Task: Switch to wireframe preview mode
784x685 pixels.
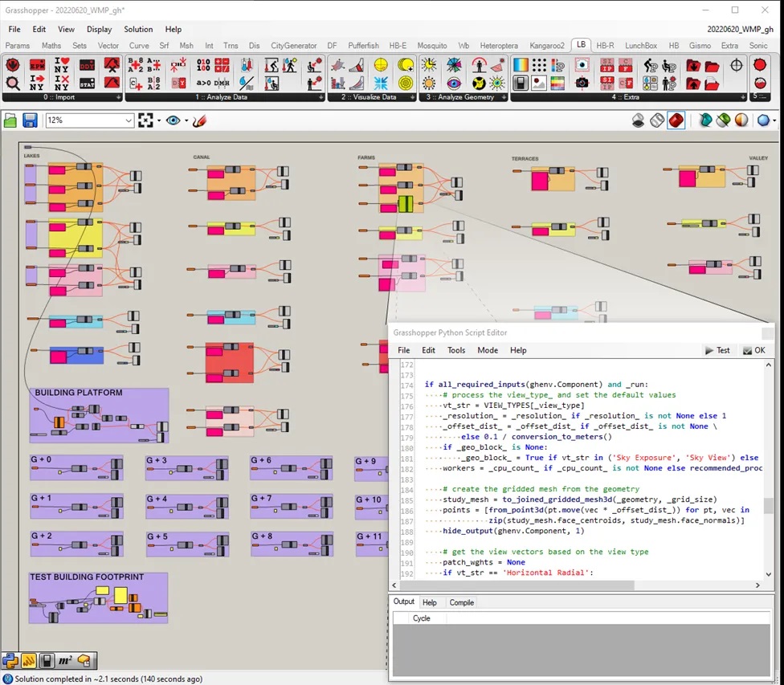Action: 657,120
